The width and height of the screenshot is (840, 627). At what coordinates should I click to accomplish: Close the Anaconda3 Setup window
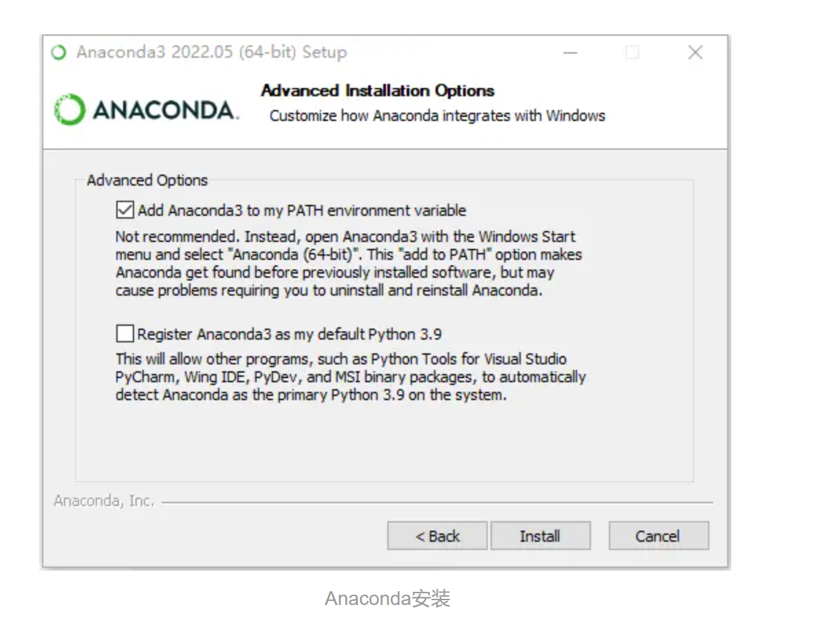tap(696, 53)
